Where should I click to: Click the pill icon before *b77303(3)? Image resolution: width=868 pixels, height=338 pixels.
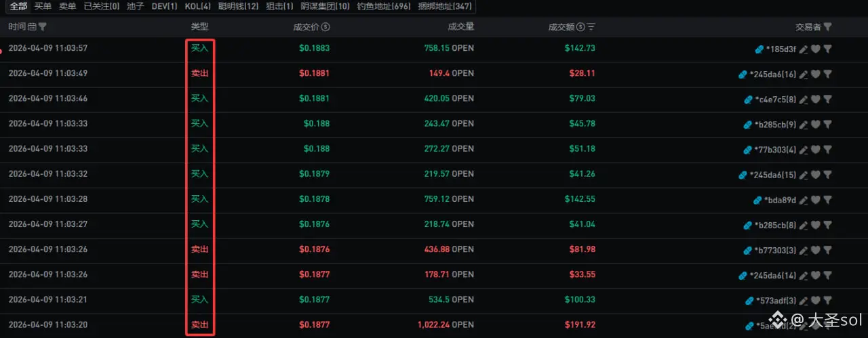[749, 250]
